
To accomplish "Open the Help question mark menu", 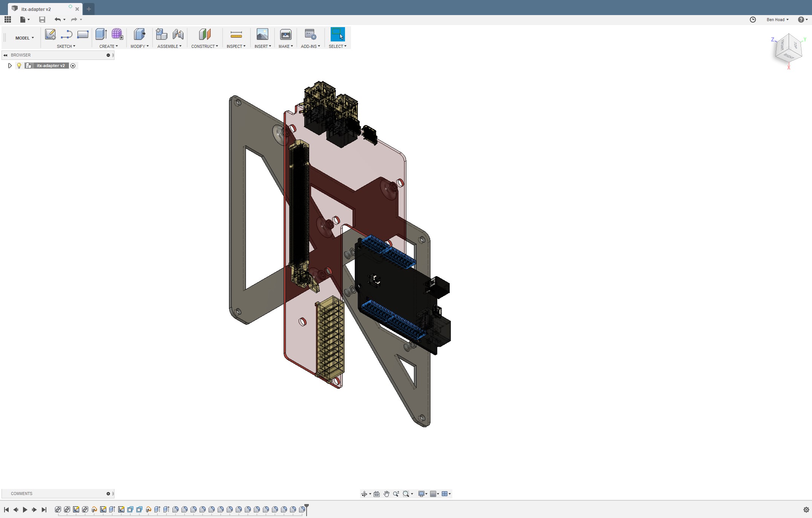I will click(x=803, y=20).
